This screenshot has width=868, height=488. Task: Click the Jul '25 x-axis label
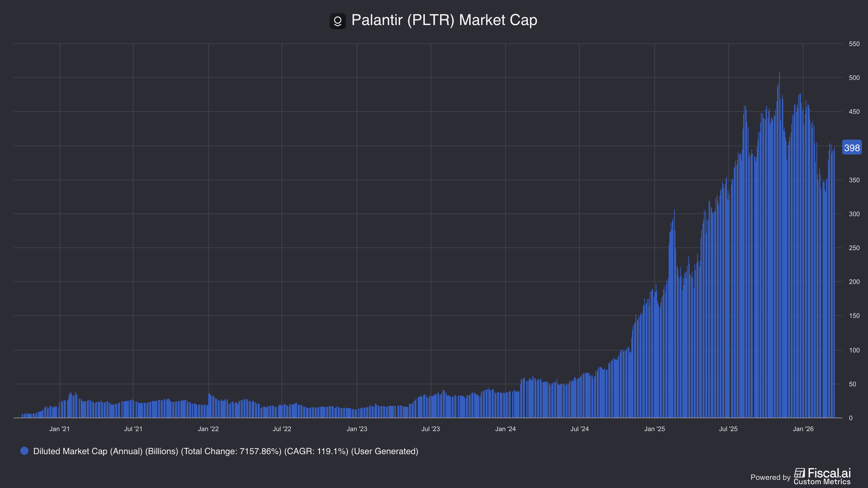pyautogui.click(x=728, y=429)
